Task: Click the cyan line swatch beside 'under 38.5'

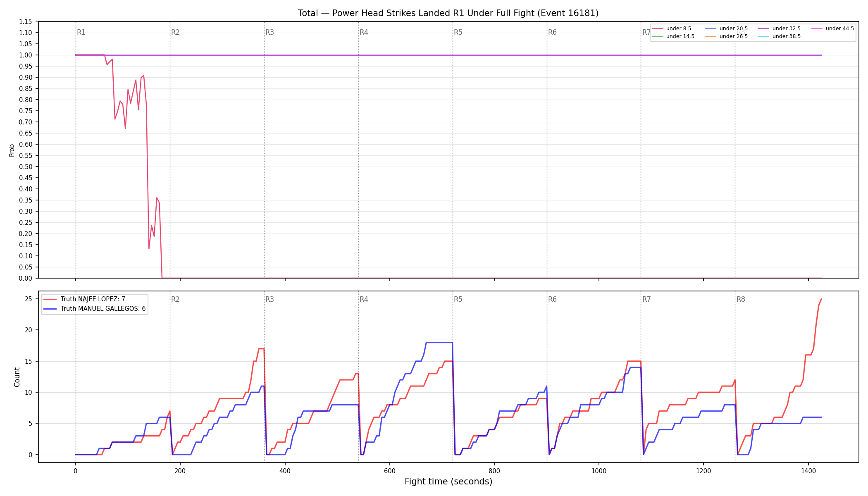Action: pyautogui.click(x=763, y=36)
